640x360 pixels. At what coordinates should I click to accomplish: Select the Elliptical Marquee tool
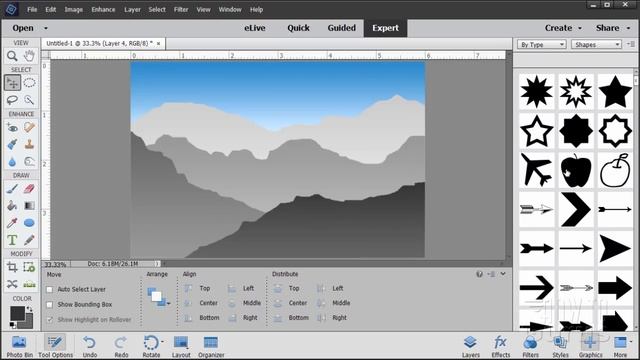point(29,83)
